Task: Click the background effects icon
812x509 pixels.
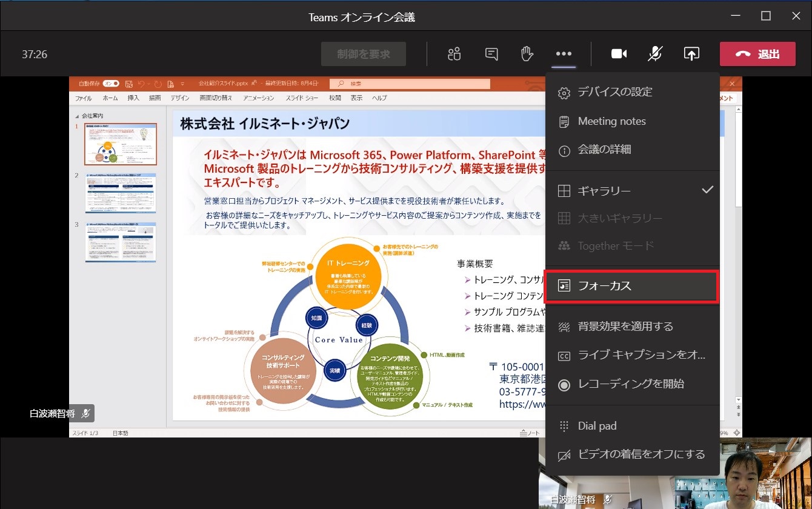Action: click(564, 327)
